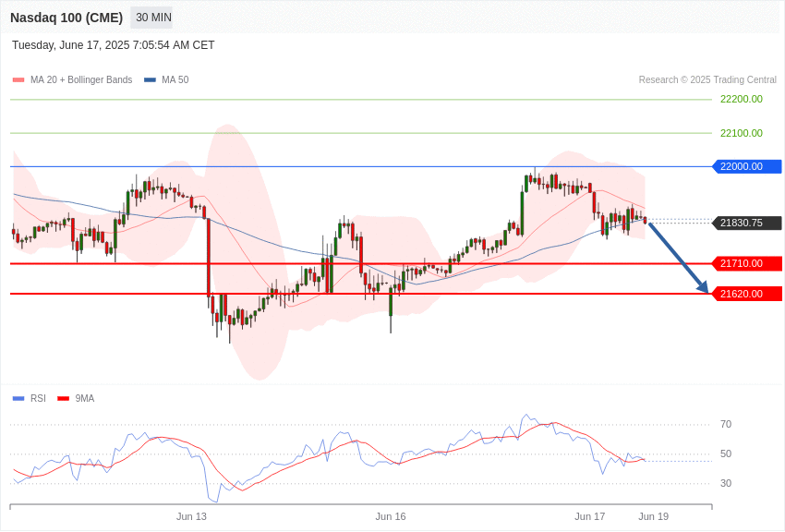
Task: Click the 9MA legend label
Action: (85, 398)
